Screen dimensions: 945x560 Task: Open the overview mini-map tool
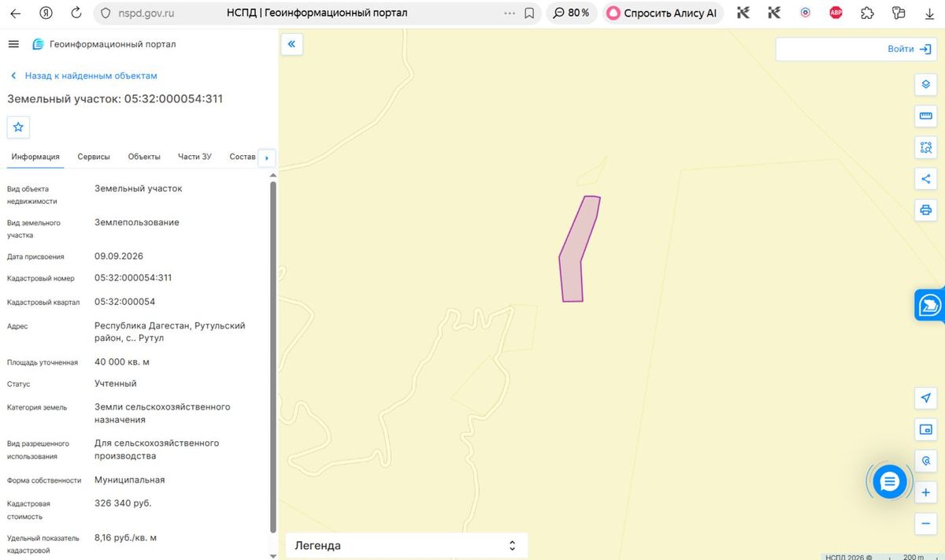[x=926, y=429]
